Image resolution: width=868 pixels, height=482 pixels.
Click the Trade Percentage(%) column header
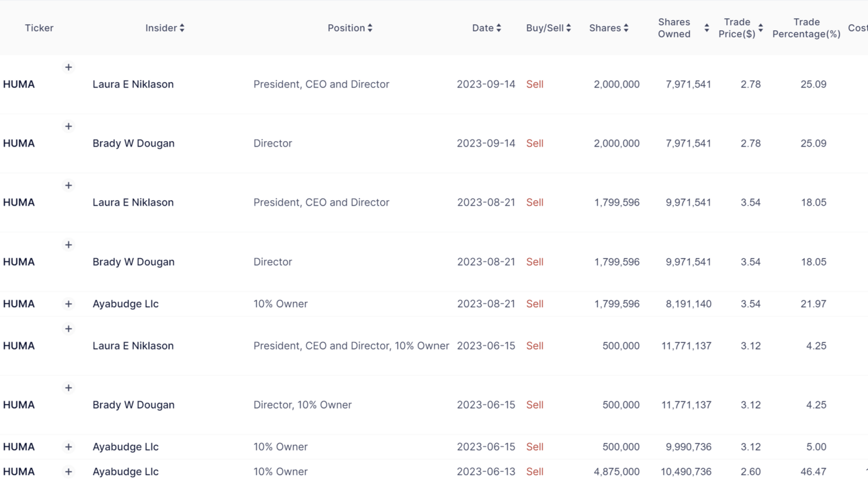tap(806, 28)
